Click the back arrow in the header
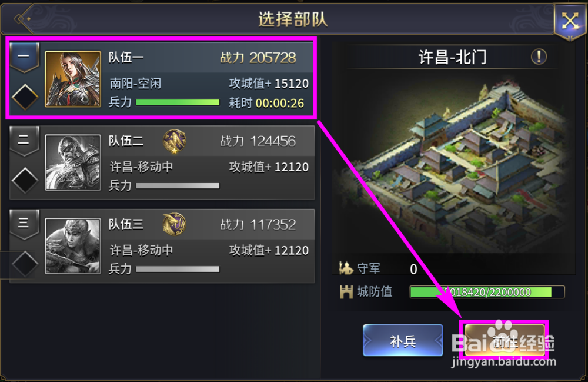Image resolution: width=588 pixels, height=382 pixels. (22, 19)
